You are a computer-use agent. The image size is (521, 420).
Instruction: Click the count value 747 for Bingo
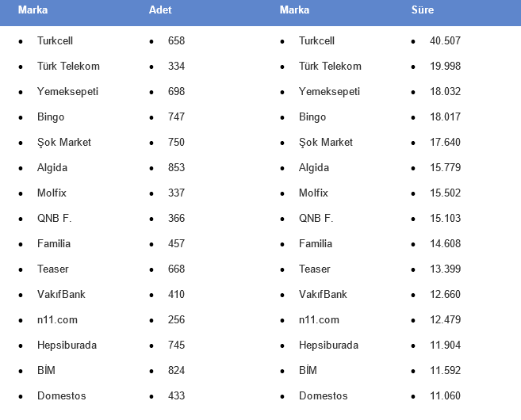[176, 116]
